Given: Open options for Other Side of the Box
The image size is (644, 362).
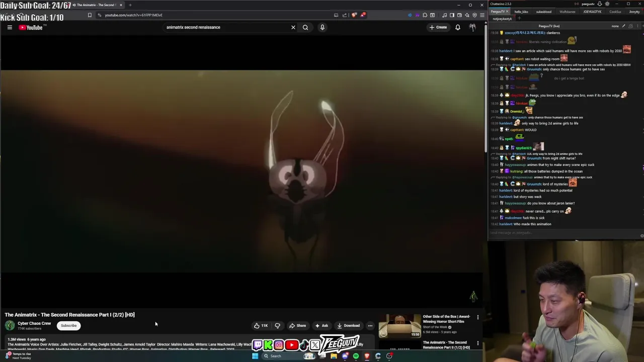Looking at the screenshot, I should point(477,318).
